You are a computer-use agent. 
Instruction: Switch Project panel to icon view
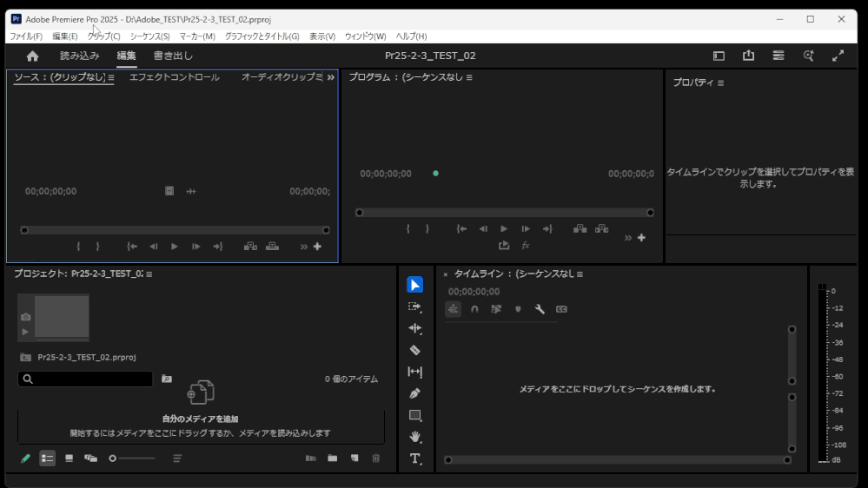(x=69, y=458)
